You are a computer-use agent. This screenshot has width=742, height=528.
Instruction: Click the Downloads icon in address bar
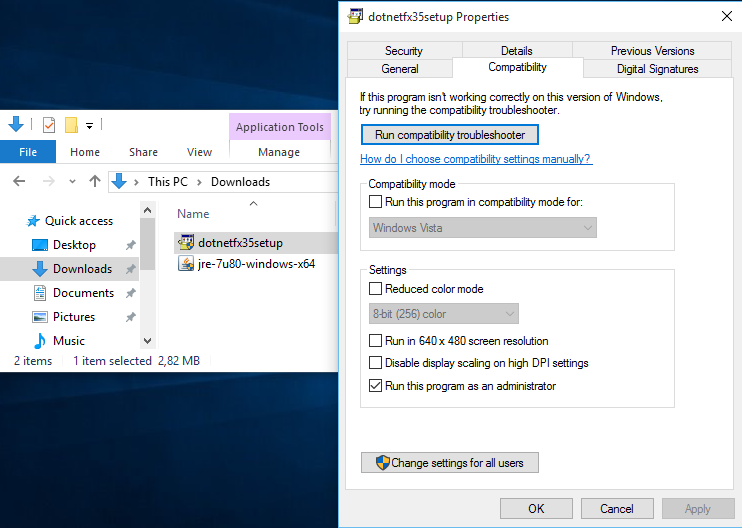119,181
